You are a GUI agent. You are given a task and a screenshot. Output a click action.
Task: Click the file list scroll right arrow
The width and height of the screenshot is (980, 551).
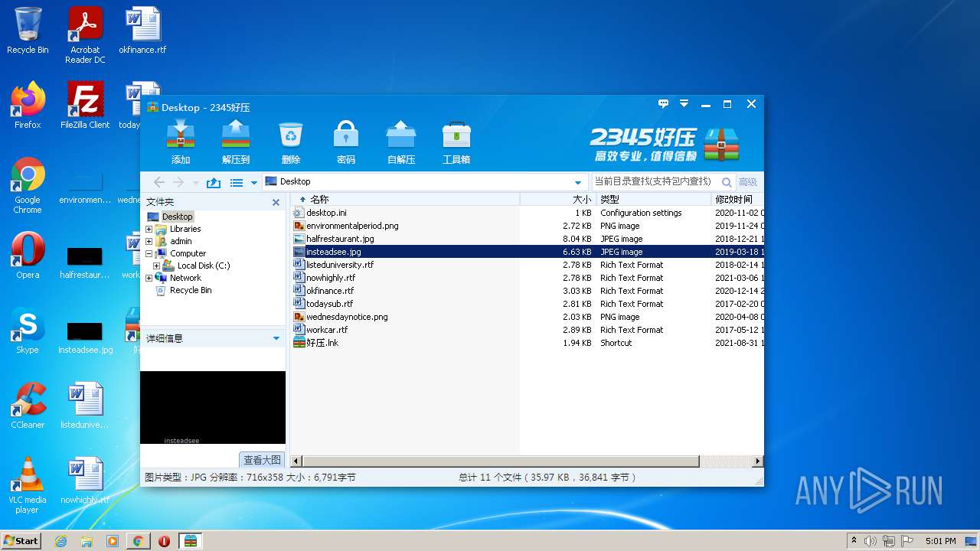click(x=758, y=461)
